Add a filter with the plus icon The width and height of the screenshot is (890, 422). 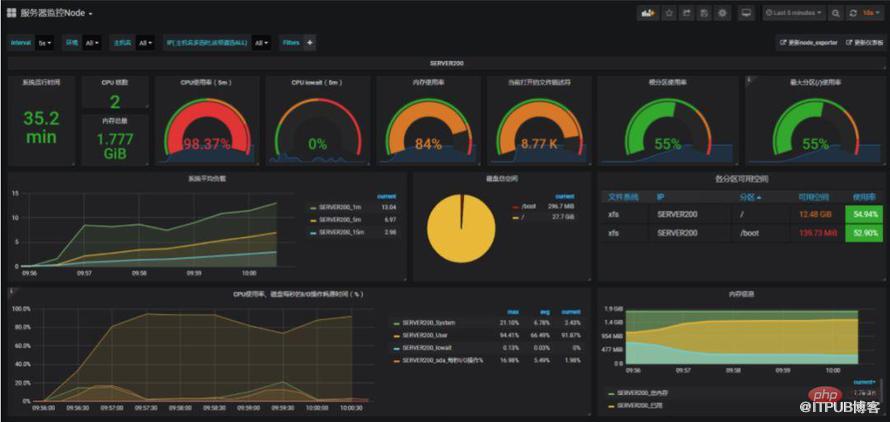tap(309, 43)
